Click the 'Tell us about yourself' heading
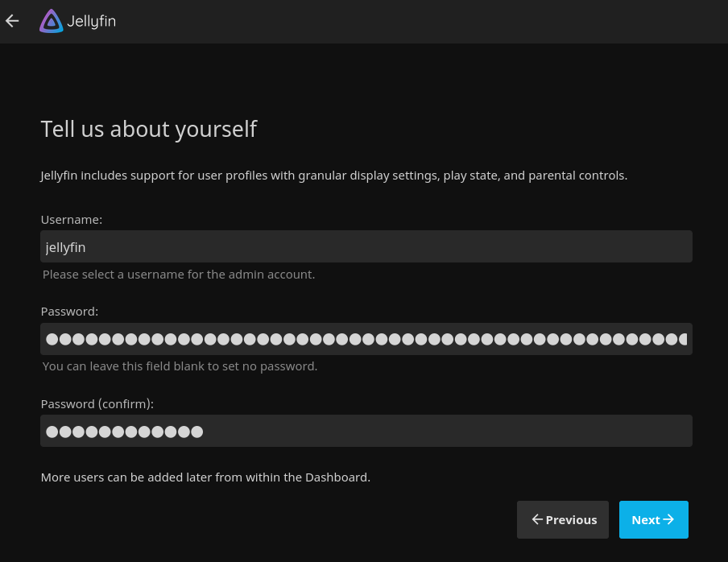This screenshot has width=728, height=562. (x=148, y=129)
